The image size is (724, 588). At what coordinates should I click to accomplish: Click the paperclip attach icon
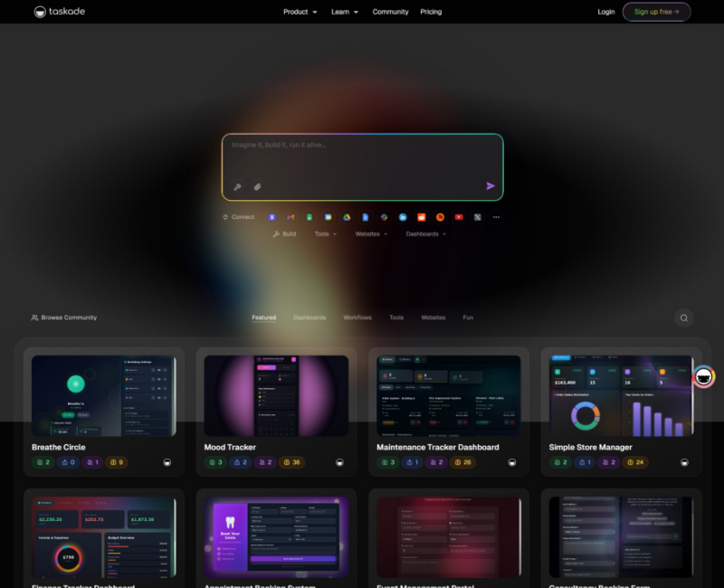[x=257, y=186]
